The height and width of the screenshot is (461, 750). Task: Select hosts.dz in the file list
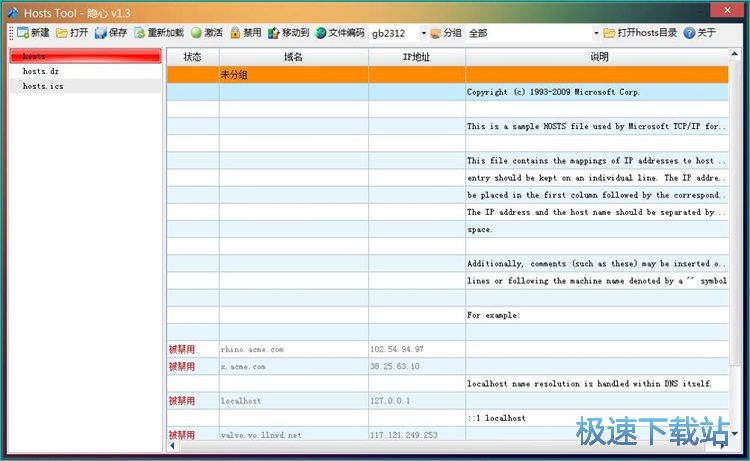pos(41,72)
